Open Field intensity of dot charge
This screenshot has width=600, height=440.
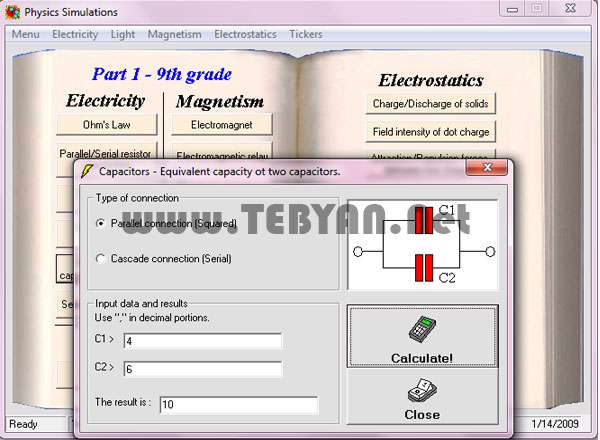430,132
